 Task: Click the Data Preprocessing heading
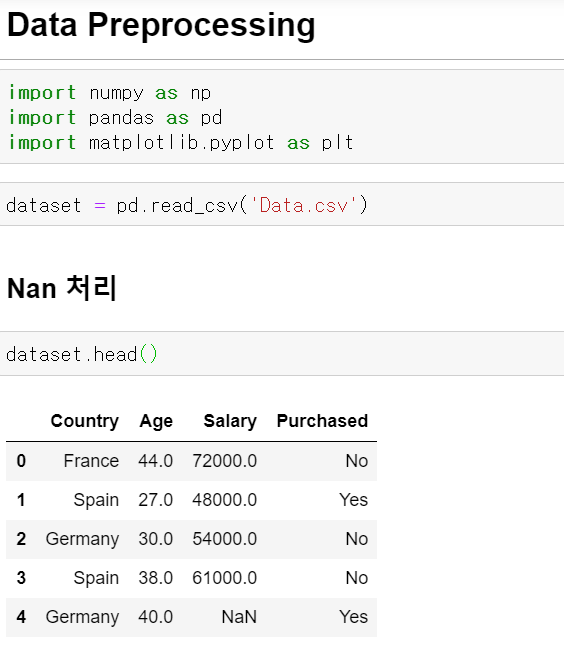click(x=161, y=25)
